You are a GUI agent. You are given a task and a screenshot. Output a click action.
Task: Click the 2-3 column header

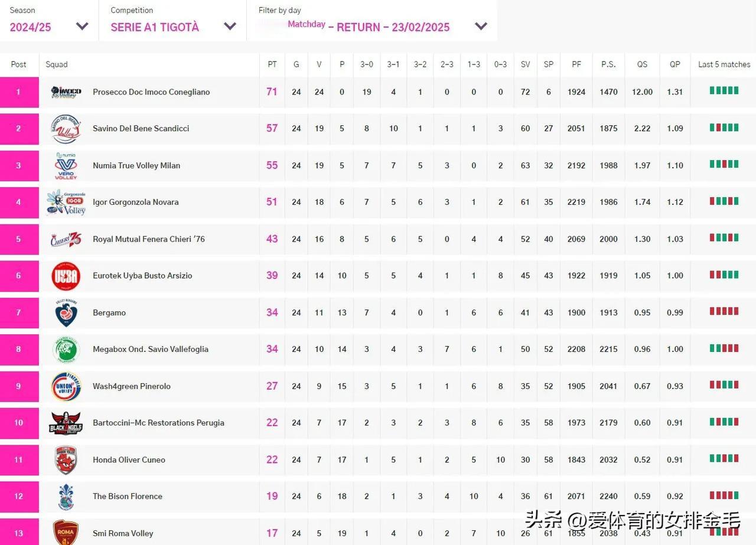pyautogui.click(x=447, y=64)
